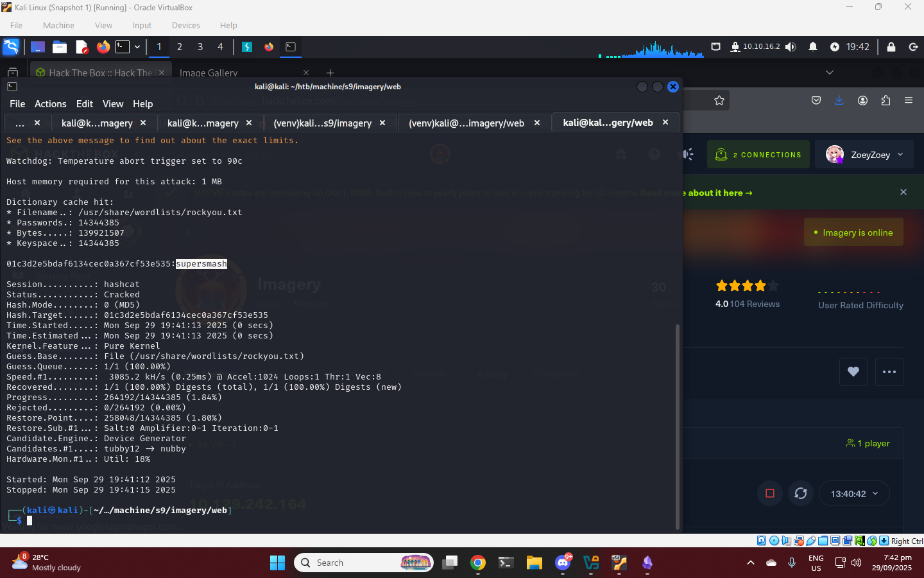Open the Kali notifications bell

click(x=812, y=47)
